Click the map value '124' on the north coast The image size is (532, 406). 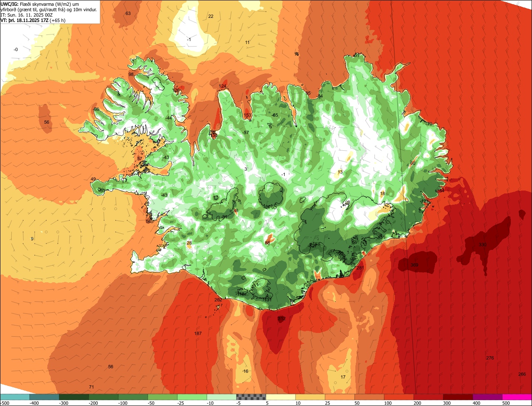(223, 86)
